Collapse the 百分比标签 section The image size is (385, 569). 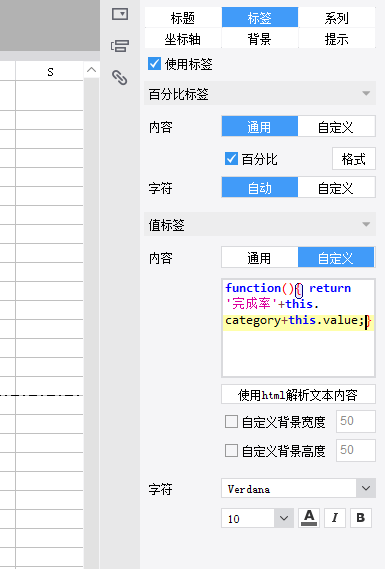pyautogui.click(x=366, y=94)
